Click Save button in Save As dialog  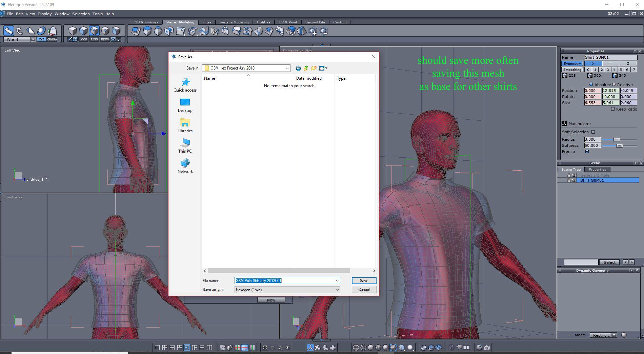pyautogui.click(x=364, y=281)
